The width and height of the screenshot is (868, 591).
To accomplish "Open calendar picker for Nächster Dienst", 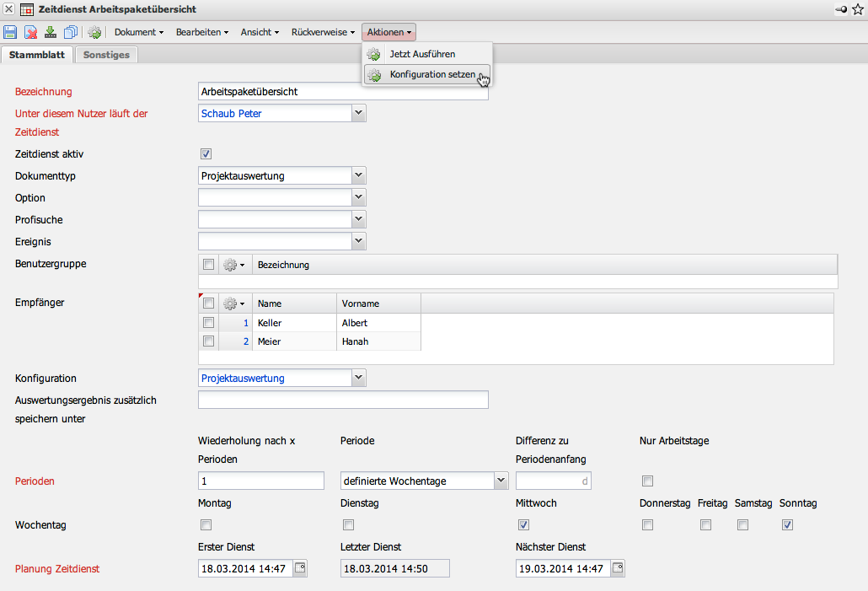I will [618, 568].
